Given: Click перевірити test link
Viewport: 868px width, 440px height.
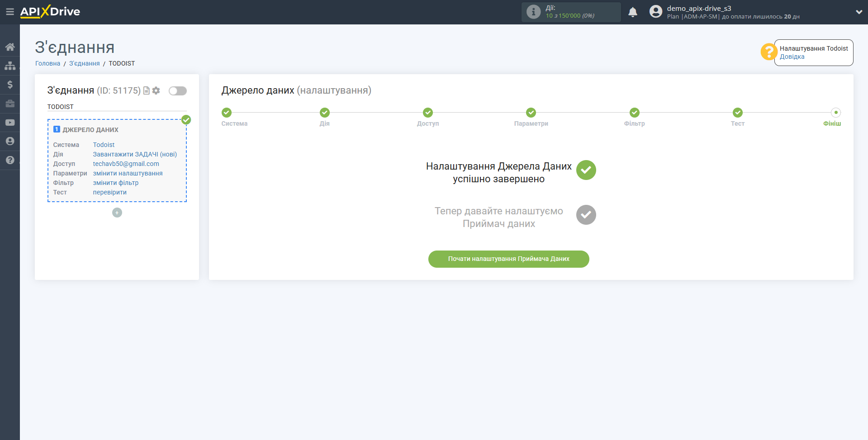Looking at the screenshot, I should click(109, 192).
